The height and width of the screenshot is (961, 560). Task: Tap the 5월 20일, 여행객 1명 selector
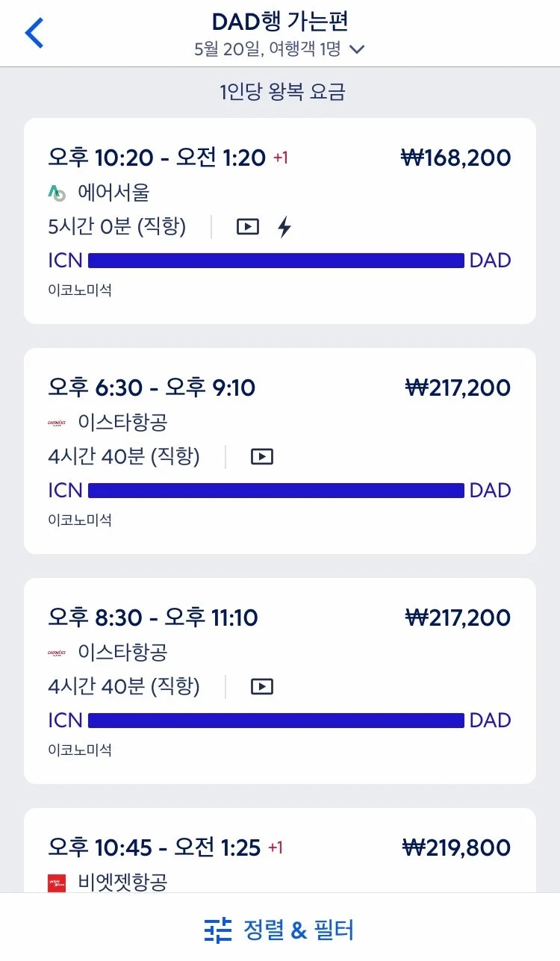(x=267, y=50)
